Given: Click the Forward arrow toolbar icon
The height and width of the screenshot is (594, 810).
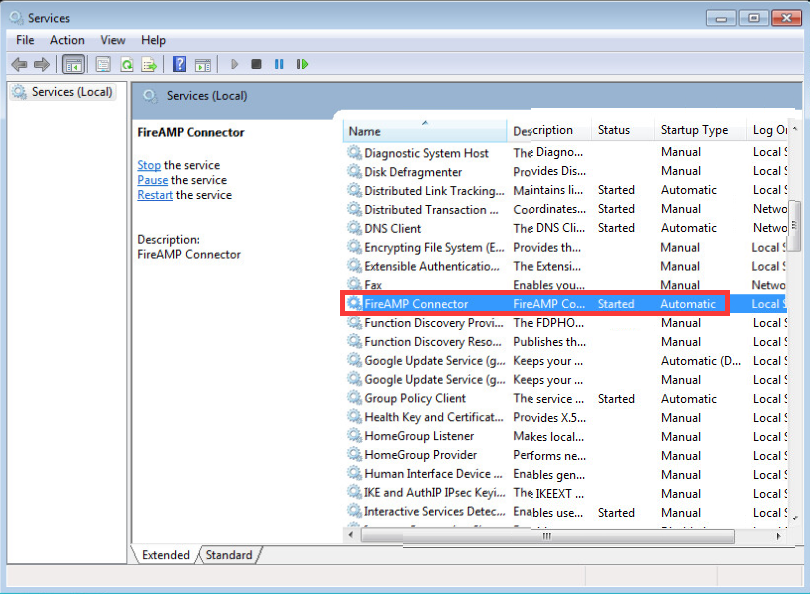Looking at the screenshot, I should (42, 65).
